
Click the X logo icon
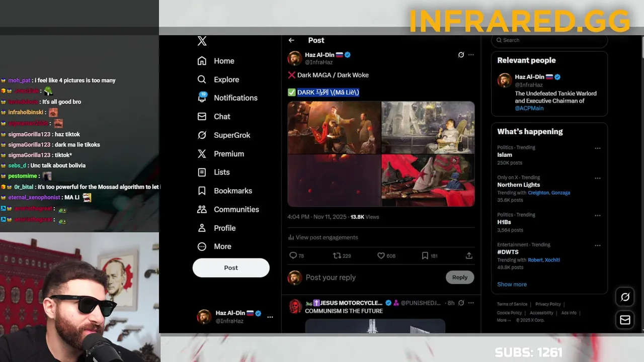tap(202, 41)
